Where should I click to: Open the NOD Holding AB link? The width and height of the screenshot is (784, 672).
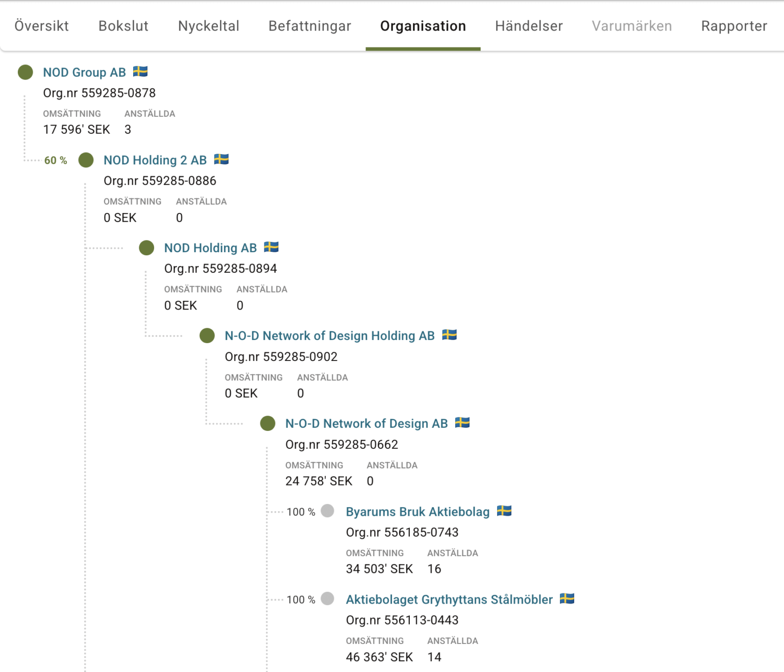pos(210,248)
